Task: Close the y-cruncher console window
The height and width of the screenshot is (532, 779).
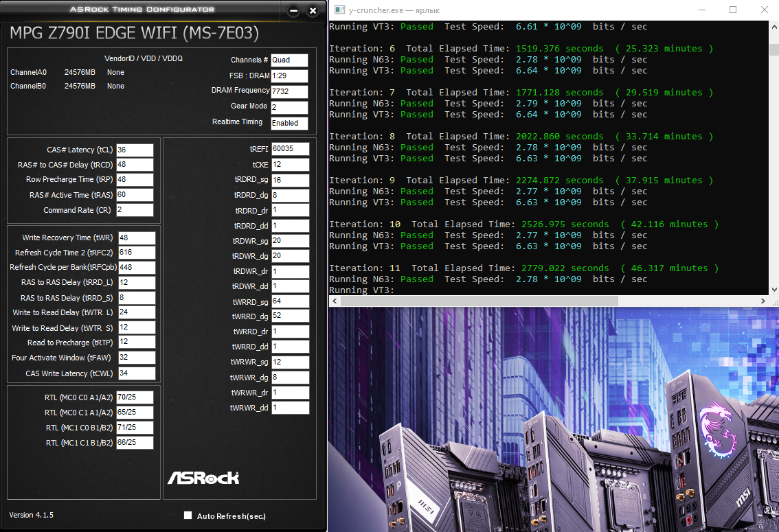Action: click(764, 10)
